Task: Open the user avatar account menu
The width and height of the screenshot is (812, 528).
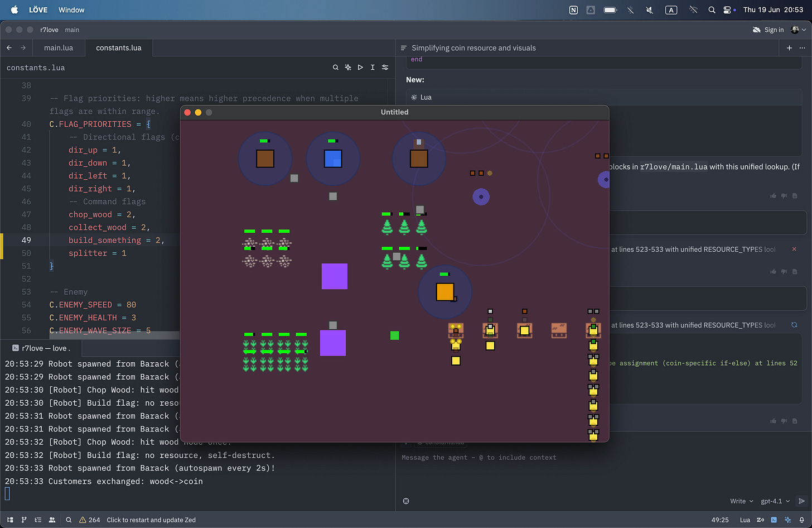Action: click(x=797, y=30)
